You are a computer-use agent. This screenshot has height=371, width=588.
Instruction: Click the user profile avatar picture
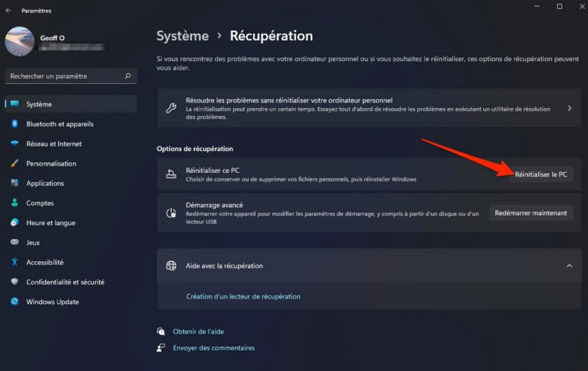[19, 41]
